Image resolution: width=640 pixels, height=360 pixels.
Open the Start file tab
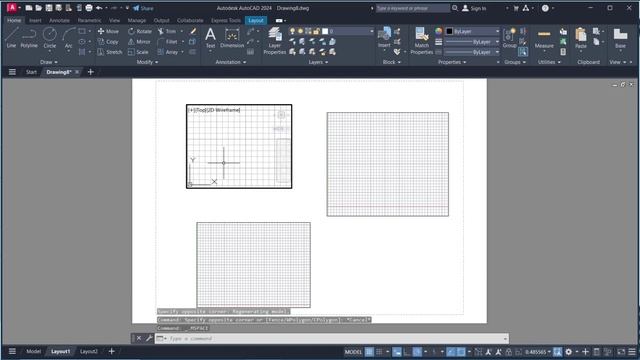pyautogui.click(x=31, y=72)
